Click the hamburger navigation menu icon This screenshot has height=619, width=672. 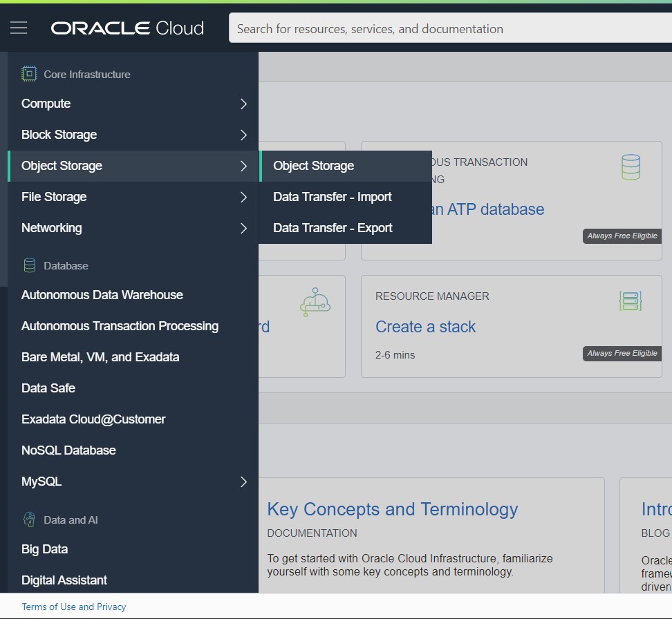(x=19, y=28)
